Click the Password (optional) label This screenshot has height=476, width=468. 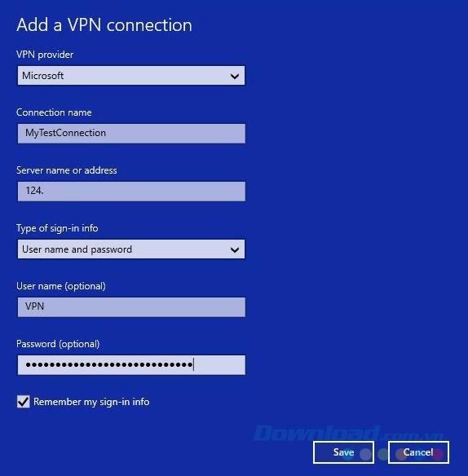(58, 344)
